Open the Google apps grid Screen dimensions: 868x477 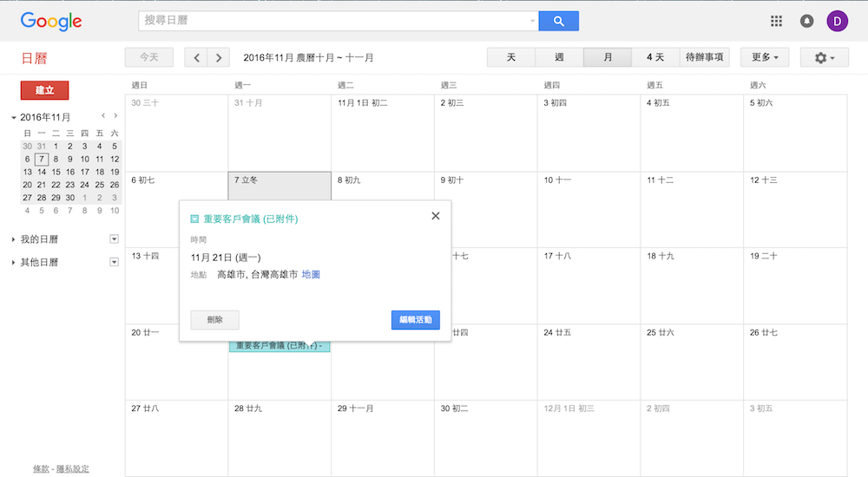click(776, 21)
